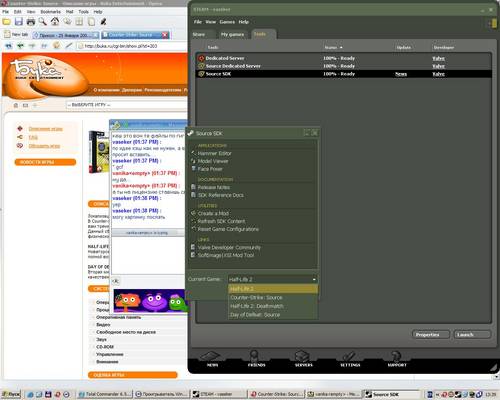Open the Bookmarks menu in Opera
Screen dimensions: 500x400
click(x=51, y=12)
